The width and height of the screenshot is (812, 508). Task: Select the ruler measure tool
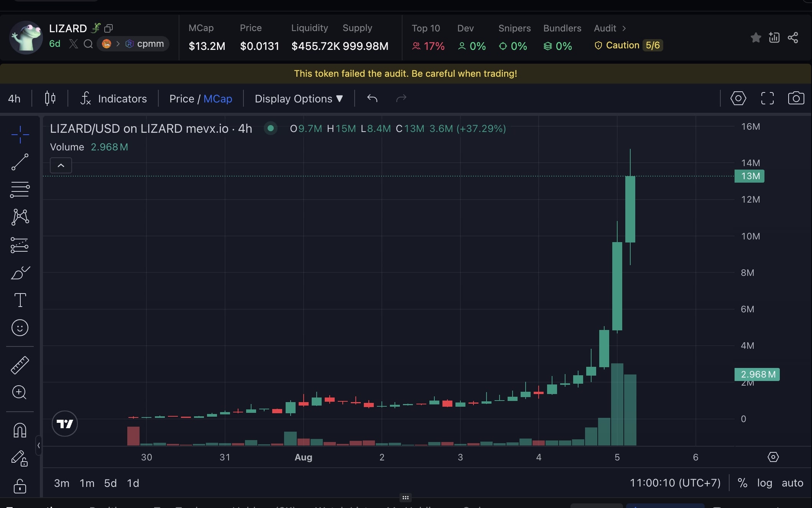pos(20,365)
